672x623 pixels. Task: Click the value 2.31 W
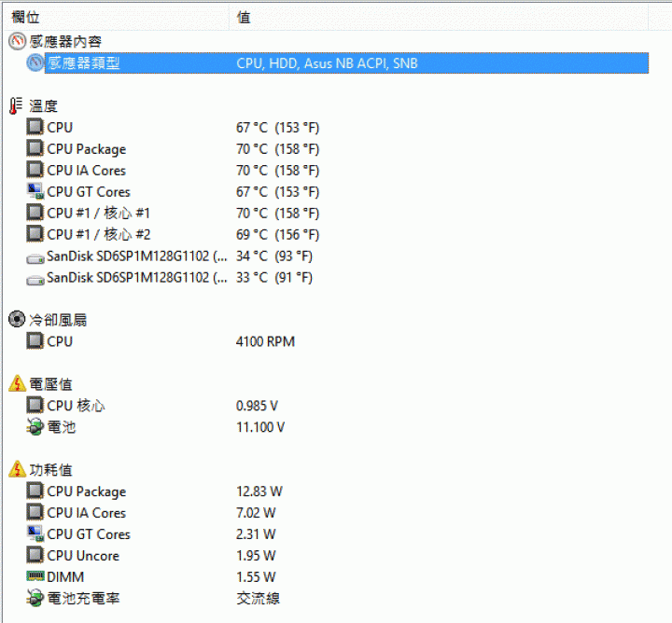coord(256,534)
